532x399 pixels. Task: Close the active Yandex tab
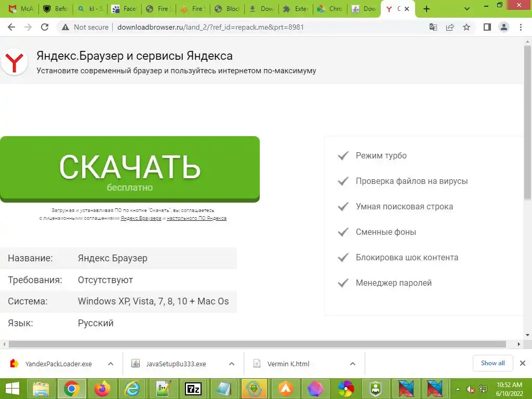[407, 9]
